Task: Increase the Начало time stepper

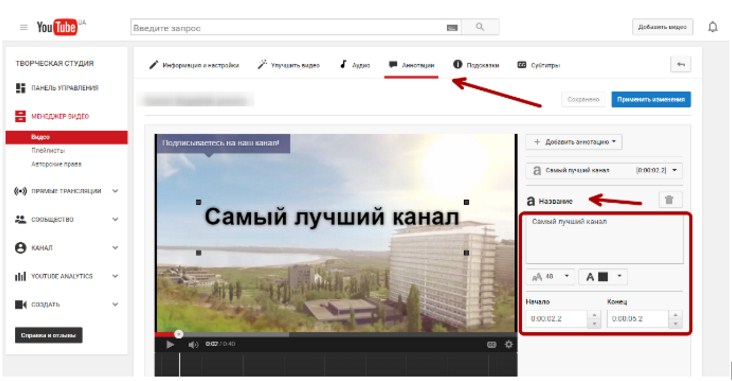Action: 594,315
